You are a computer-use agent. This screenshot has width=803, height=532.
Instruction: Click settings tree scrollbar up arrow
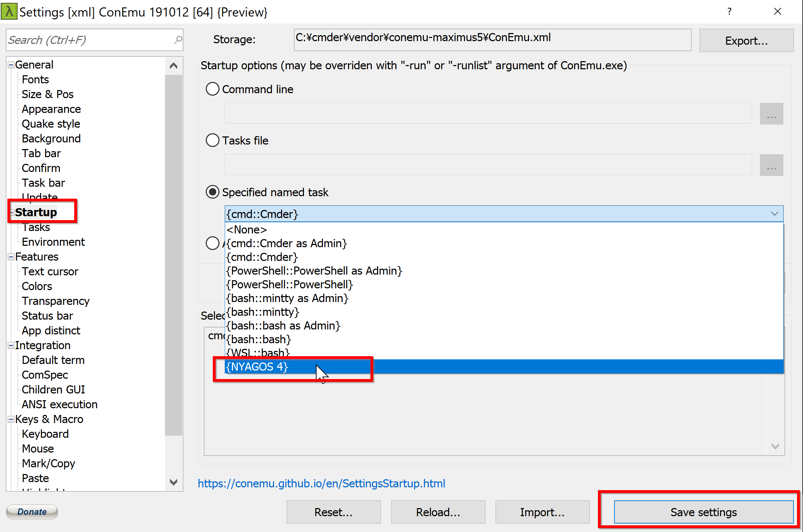tap(173, 66)
